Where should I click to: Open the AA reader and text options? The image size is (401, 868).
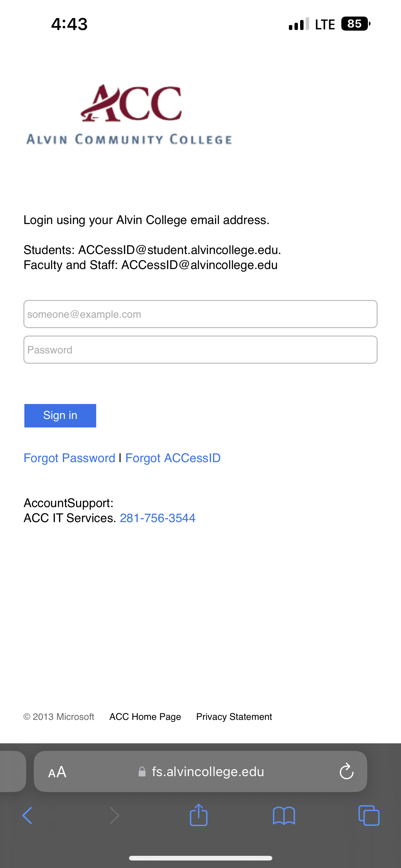click(57, 772)
